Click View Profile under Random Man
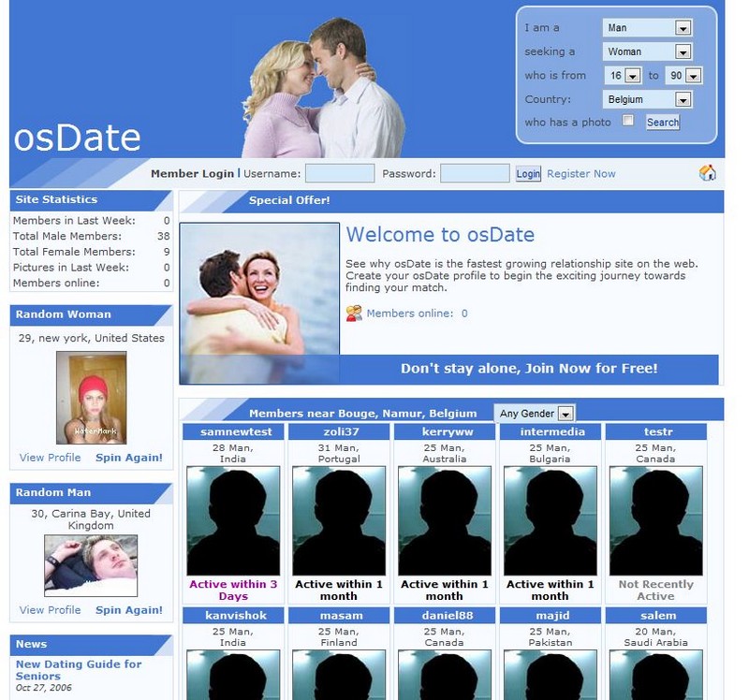Image resolution: width=749 pixels, height=700 pixels. point(51,610)
